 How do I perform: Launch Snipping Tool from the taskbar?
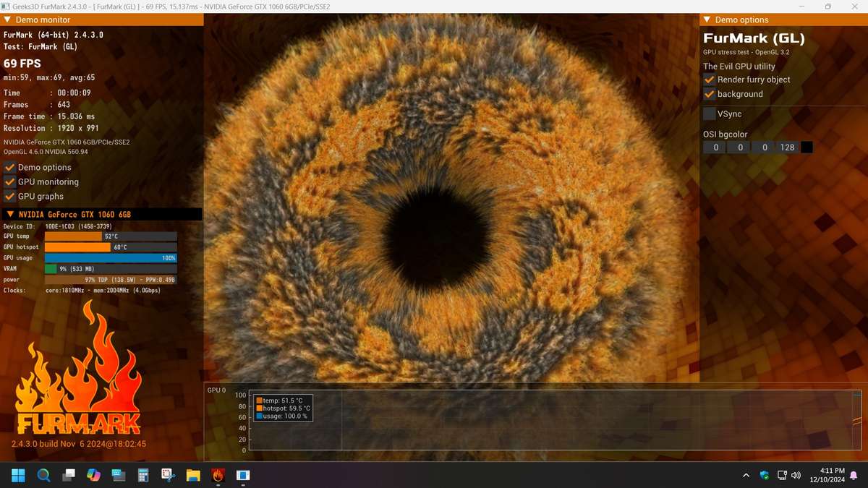(168, 475)
